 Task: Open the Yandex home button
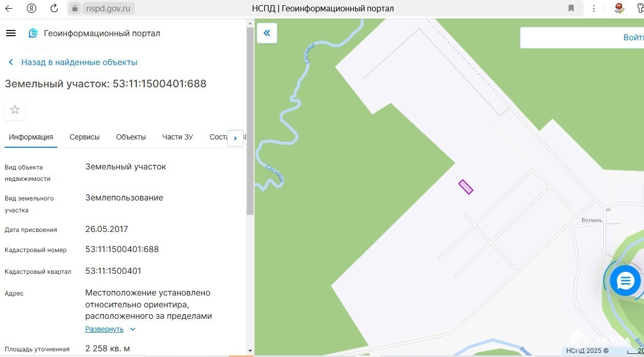[32, 8]
